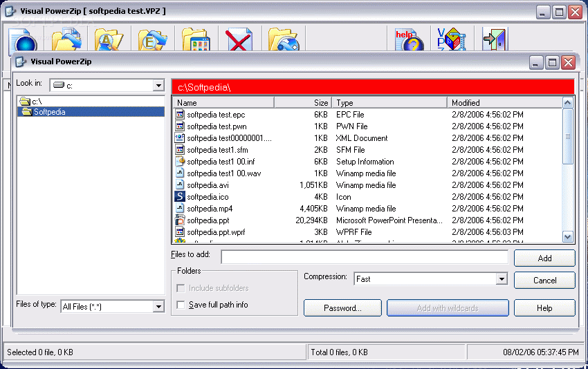Click the exit door toolbar icon

click(x=495, y=39)
